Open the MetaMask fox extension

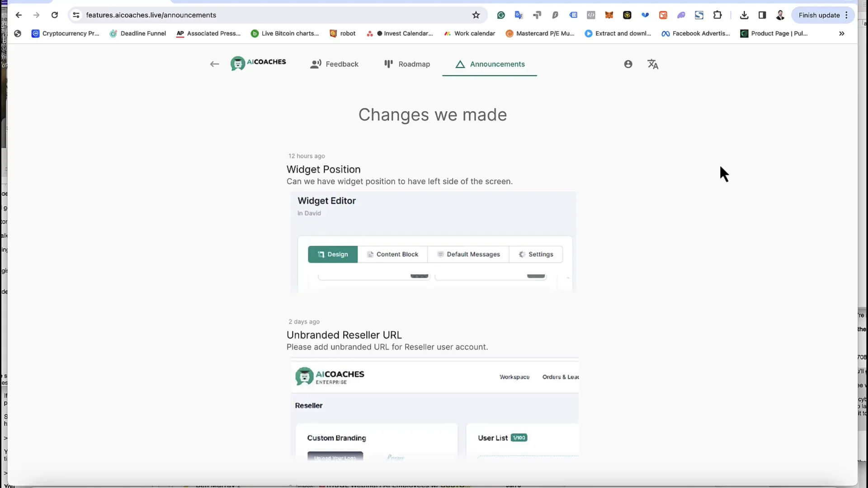coord(609,15)
